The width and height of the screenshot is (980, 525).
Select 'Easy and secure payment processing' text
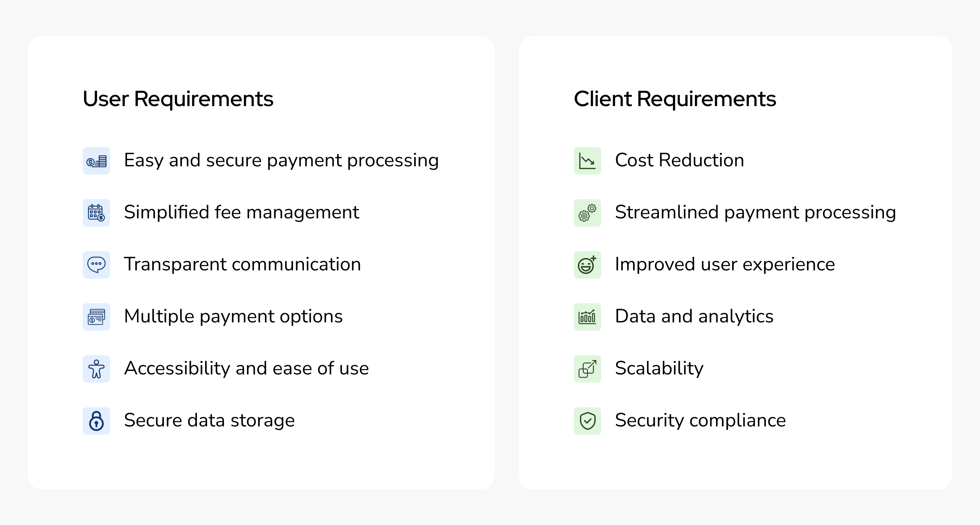(x=281, y=160)
